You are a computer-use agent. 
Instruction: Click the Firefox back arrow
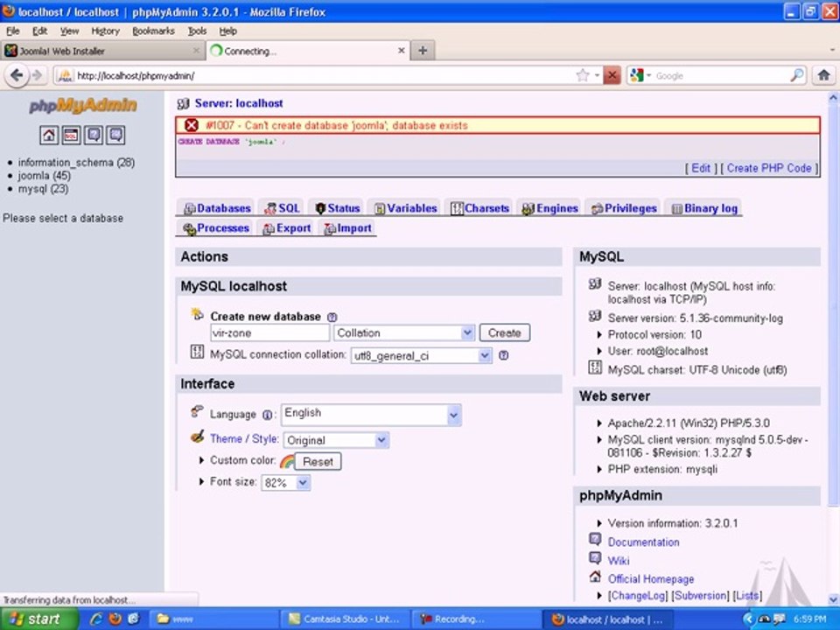pos(17,75)
